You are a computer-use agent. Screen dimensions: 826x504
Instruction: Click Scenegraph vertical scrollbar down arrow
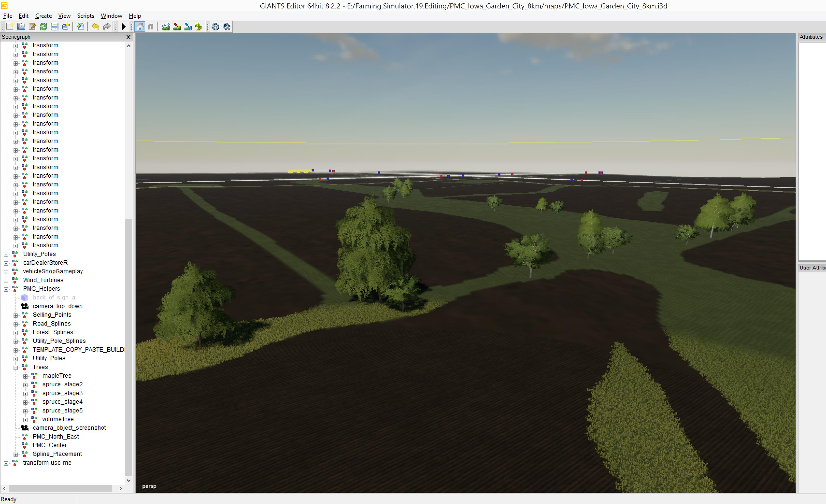pyautogui.click(x=129, y=481)
